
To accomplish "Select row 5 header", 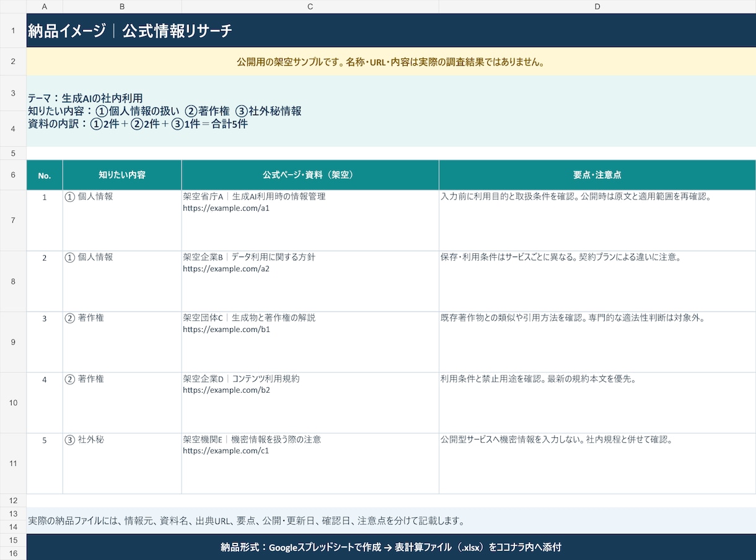I will (x=13, y=153).
